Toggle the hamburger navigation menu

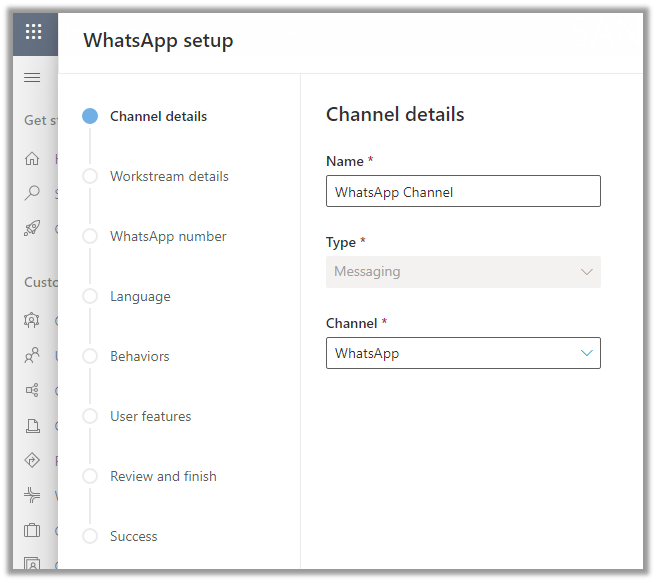pyautogui.click(x=33, y=78)
